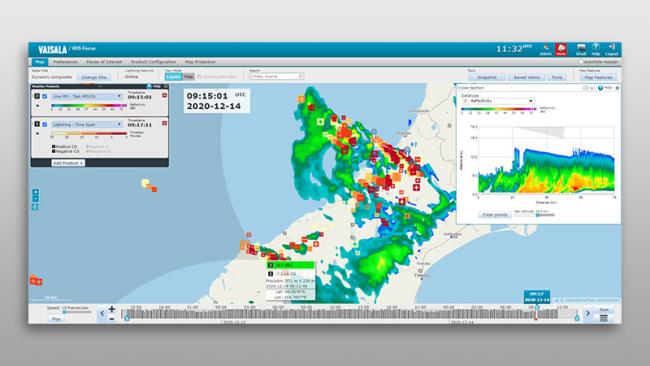This screenshot has height=366, width=650.
Task: Open the Alerts icon in header
Action: (561, 49)
